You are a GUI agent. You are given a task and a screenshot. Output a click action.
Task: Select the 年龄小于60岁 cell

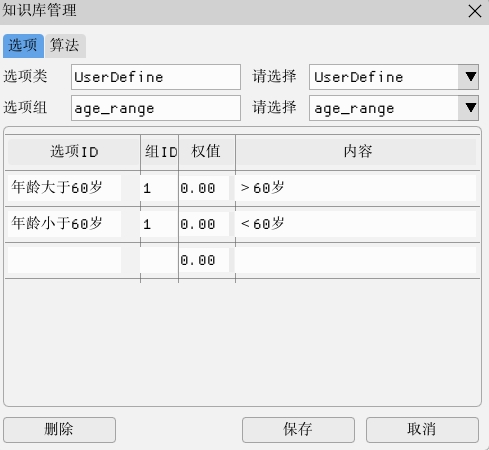[64, 224]
